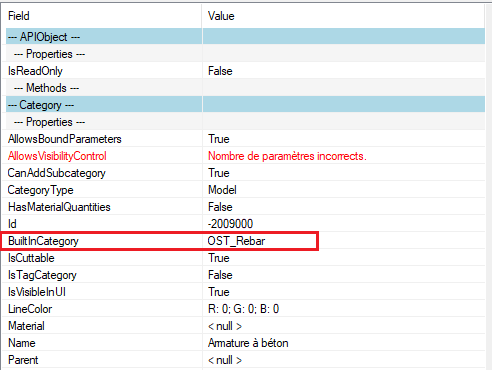The width and height of the screenshot is (494, 374).
Task: Click the True value of CanAddSubcategory
Action: [219, 173]
